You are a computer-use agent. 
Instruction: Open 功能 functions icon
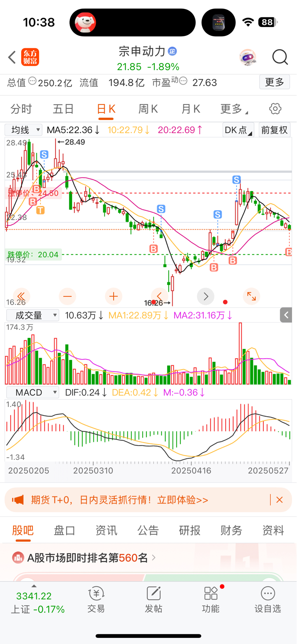click(210, 600)
